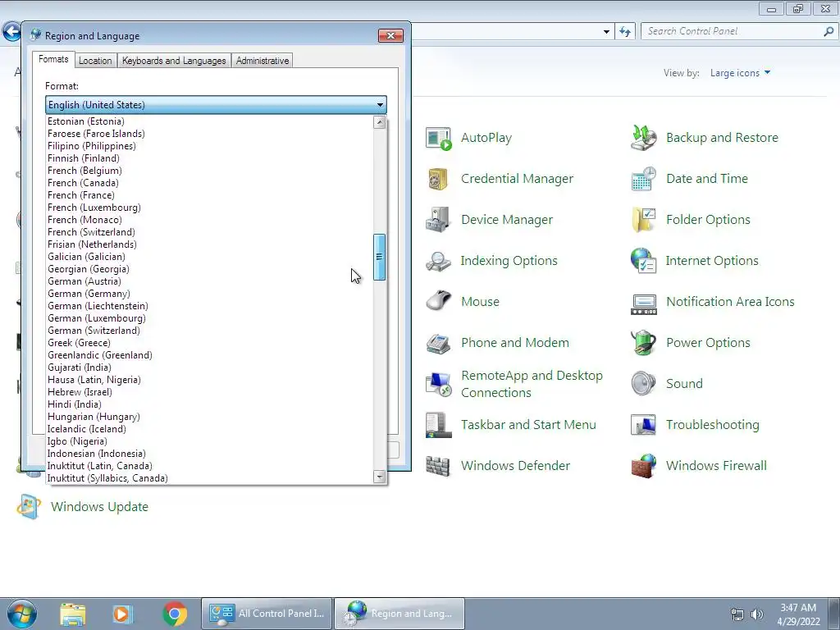The width and height of the screenshot is (840, 630).
Task: Open Taskbar and Start Menu icon
Action: (438, 425)
